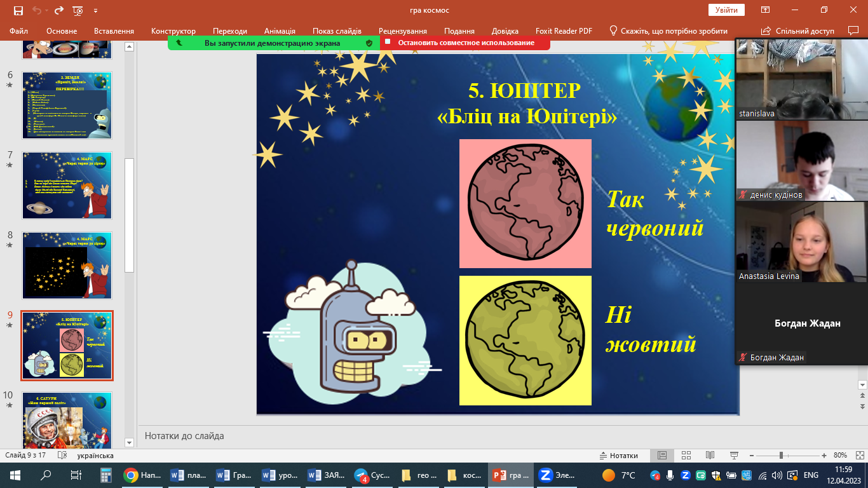The width and height of the screenshot is (868, 488).
Task: Click the fit slide to window icon
Action: pos(858,456)
